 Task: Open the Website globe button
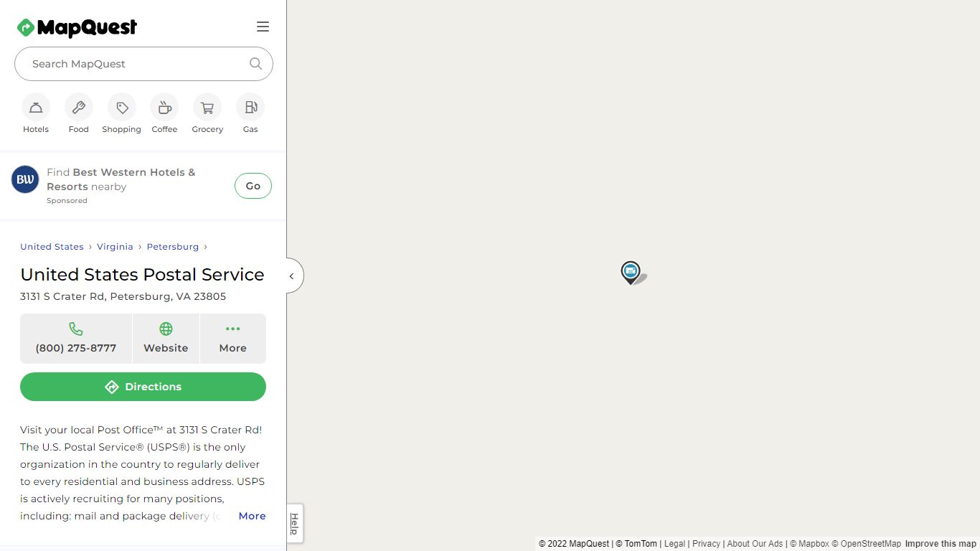click(166, 339)
